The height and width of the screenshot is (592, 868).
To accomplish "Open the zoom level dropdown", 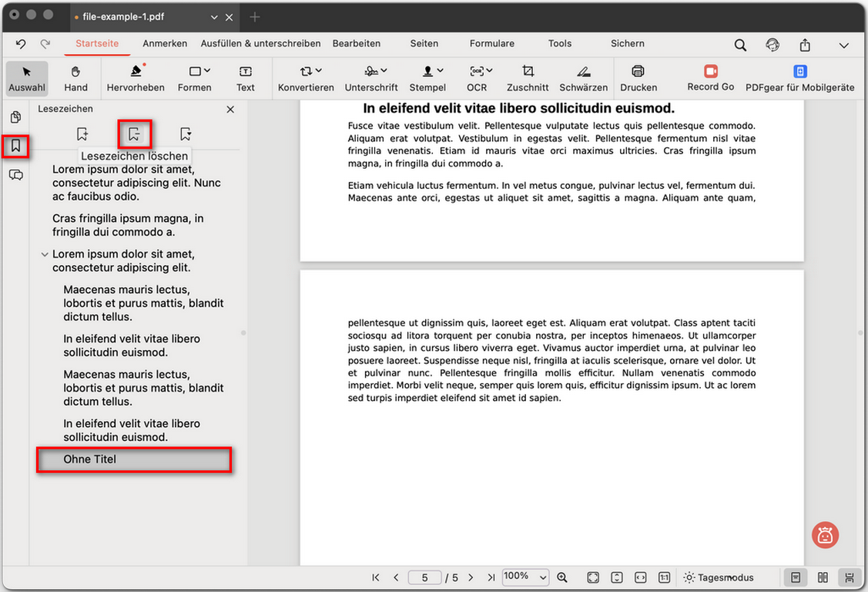I will [x=525, y=577].
